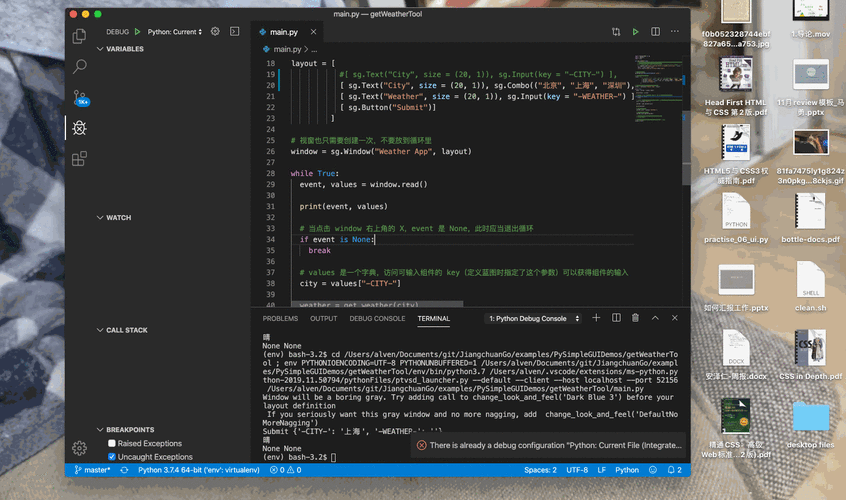Start debugging with green play button
The image size is (846, 500).
138,32
